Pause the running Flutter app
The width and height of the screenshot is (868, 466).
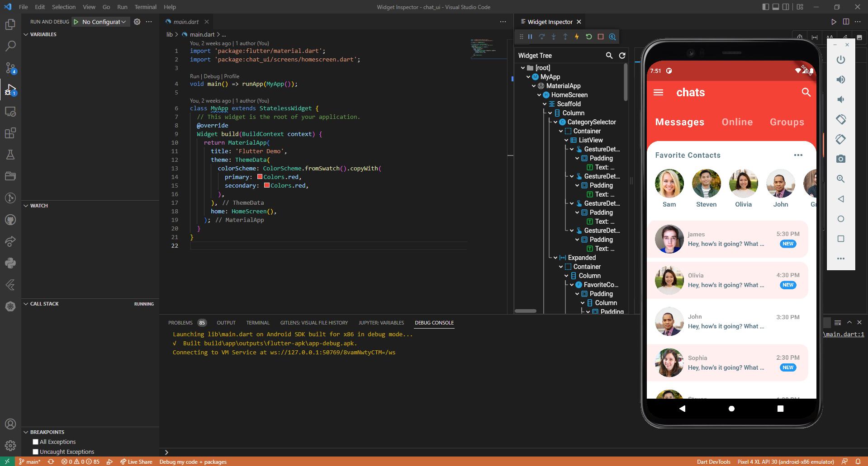click(x=530, y=37)
